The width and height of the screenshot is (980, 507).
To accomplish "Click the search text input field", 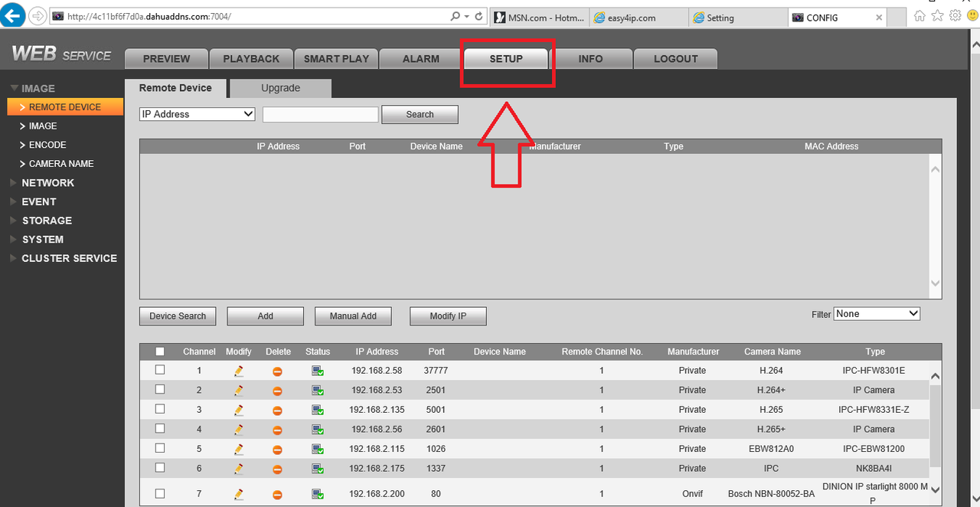I will pyautogui.click(x=321, y=114).
